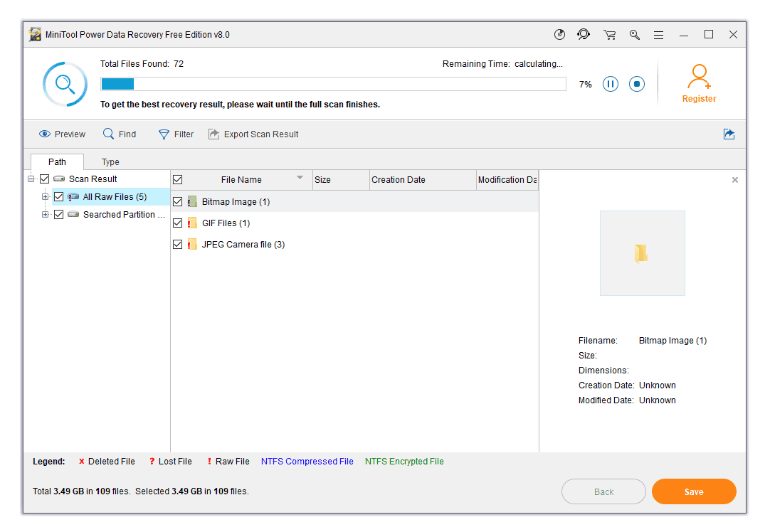Click the GIF Files folder icon

tap(192, 223)
